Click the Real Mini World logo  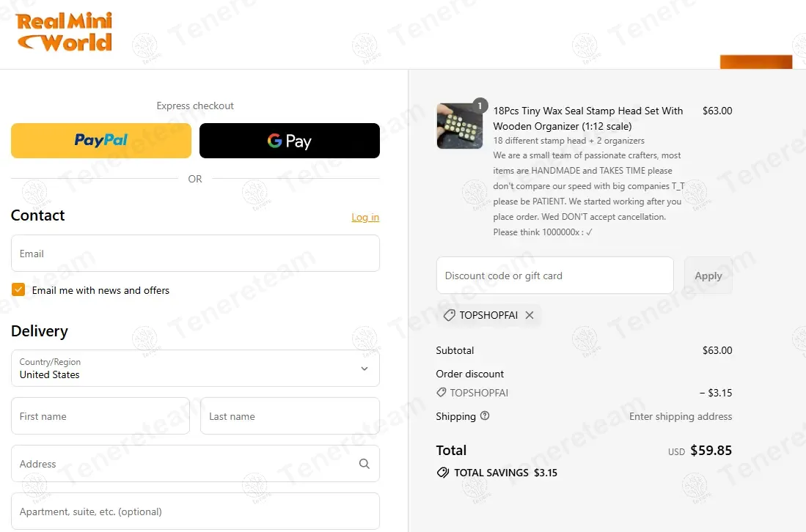pyautogui.click(x=65, y=32)
